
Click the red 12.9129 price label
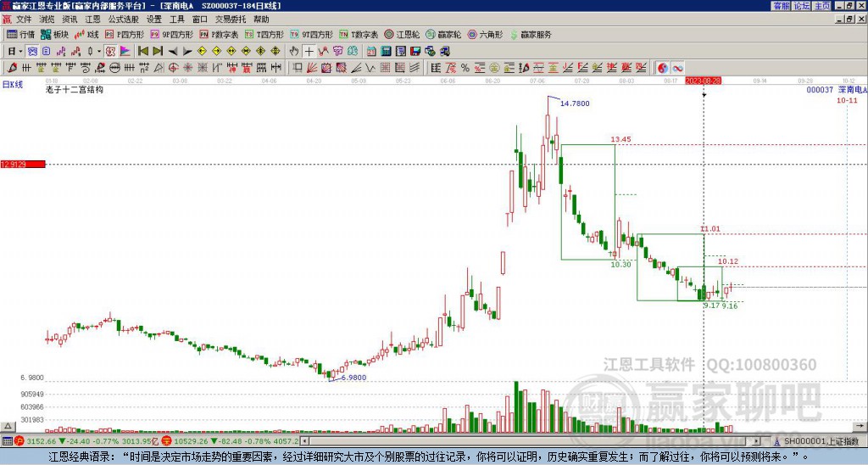(23, 164)
